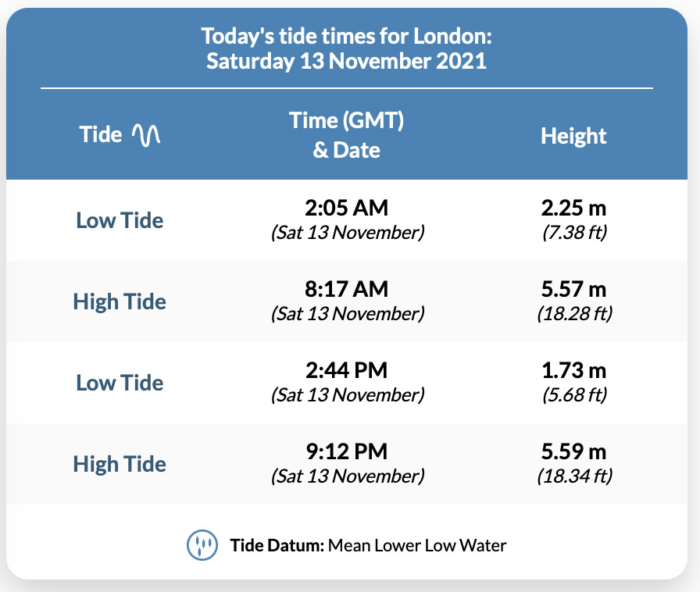Click the 5.57 m height value
Image resolution: width=700 pixels, height=592 pixels.
[573, 290]
